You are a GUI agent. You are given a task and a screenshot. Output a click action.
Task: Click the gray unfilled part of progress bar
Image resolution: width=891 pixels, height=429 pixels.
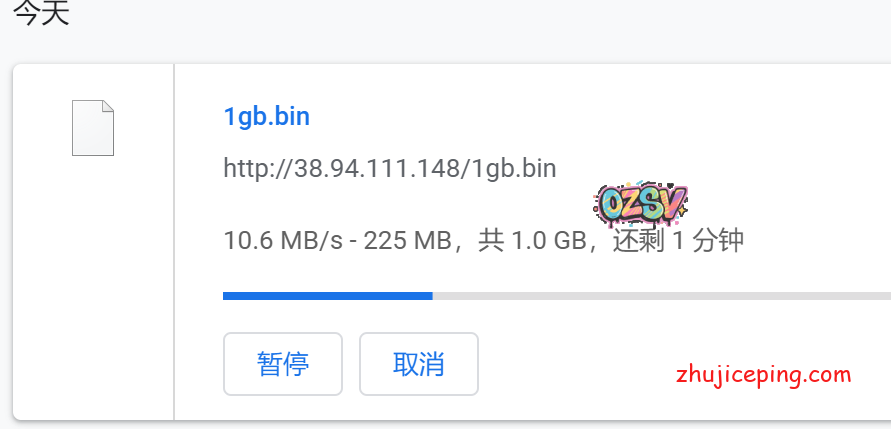661,296
